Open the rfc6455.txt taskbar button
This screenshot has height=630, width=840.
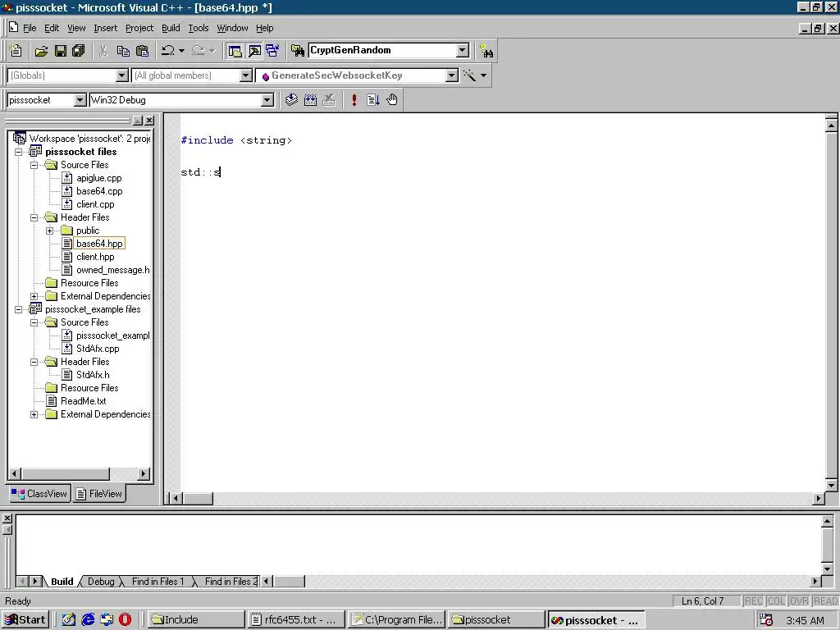[x=295, y=620]
